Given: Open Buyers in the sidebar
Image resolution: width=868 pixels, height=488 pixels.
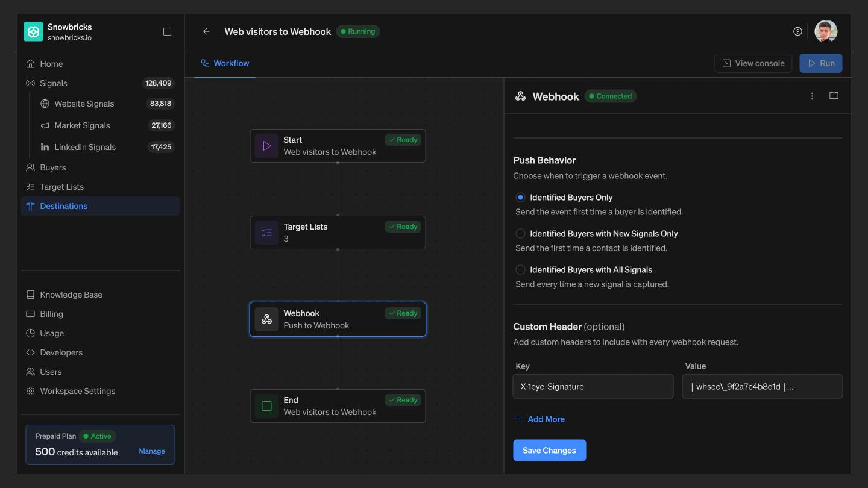Looking at the screenshot, I should coord(100,167).
